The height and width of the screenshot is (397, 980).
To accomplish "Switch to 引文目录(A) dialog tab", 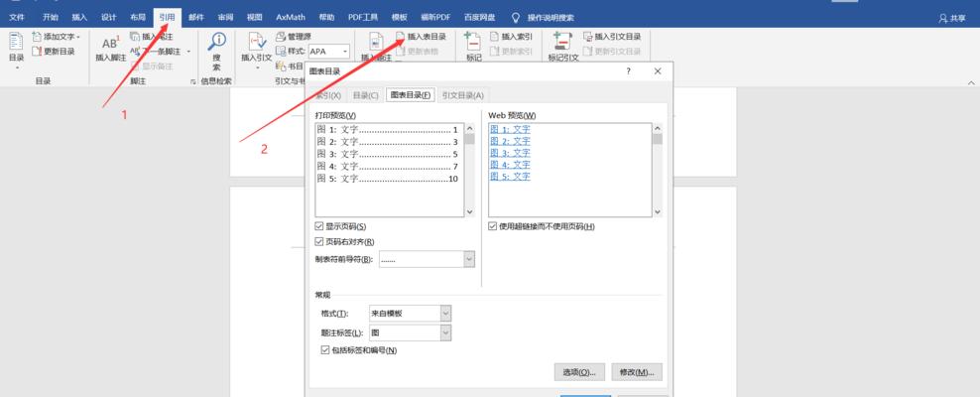I will (463, 95).
